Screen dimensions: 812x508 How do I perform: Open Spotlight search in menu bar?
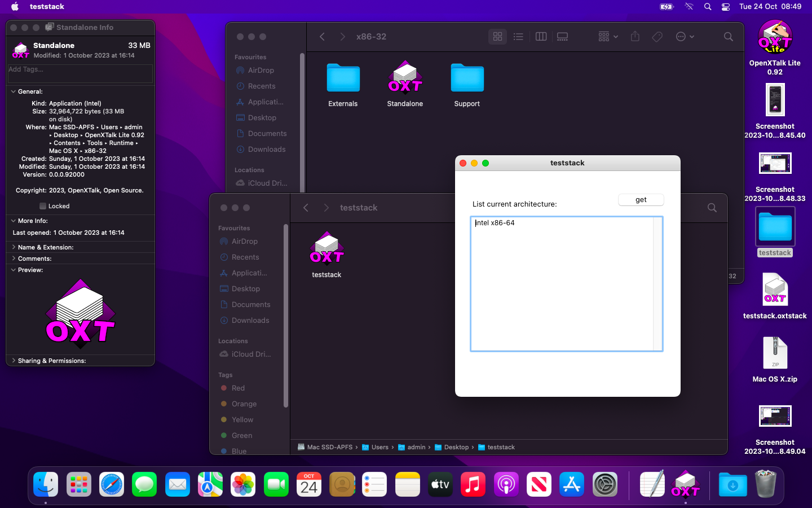(708, 7)
